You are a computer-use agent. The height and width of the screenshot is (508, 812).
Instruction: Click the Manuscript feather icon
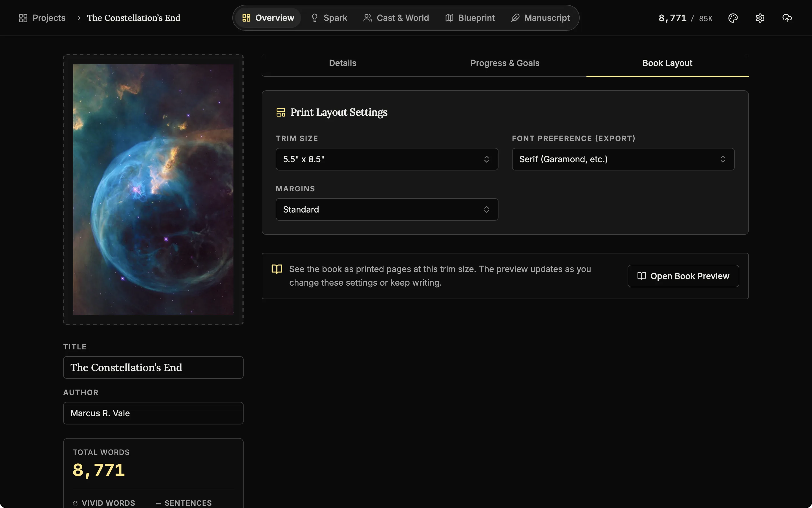coord(515,18)
